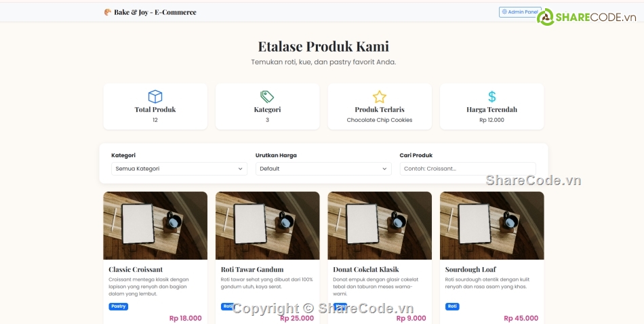Viewport: 644px width, 324px height.
Task: Open the Semua Kategori dropdown
Action: pyautogui.click(x=179, y=169)
